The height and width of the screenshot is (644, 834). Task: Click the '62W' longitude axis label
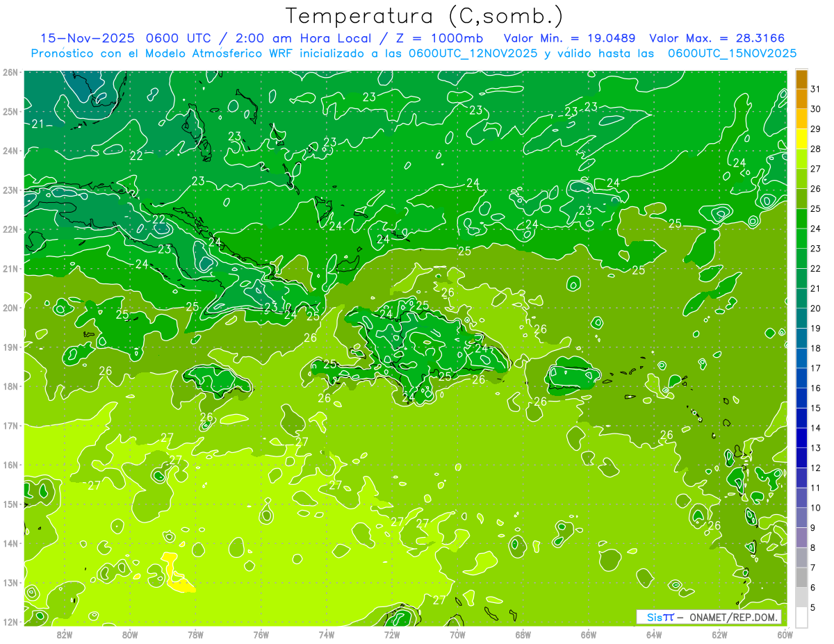[720, 634]
